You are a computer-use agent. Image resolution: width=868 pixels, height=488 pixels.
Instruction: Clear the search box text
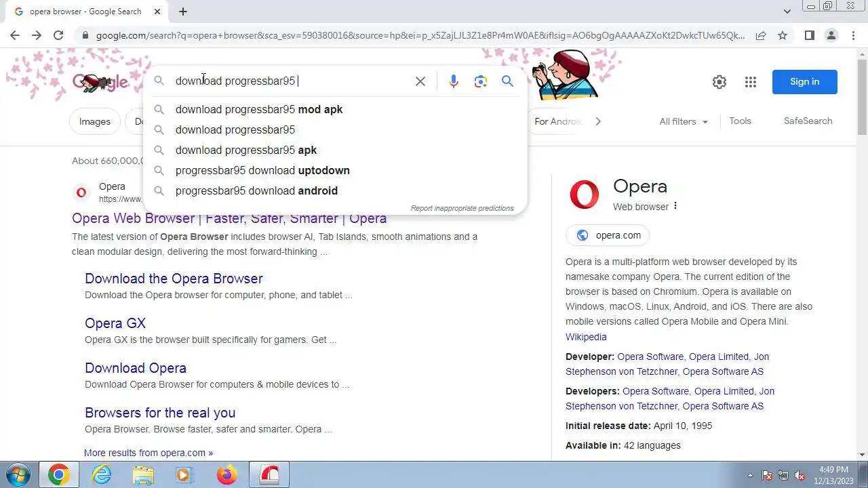tap(420, 81)
